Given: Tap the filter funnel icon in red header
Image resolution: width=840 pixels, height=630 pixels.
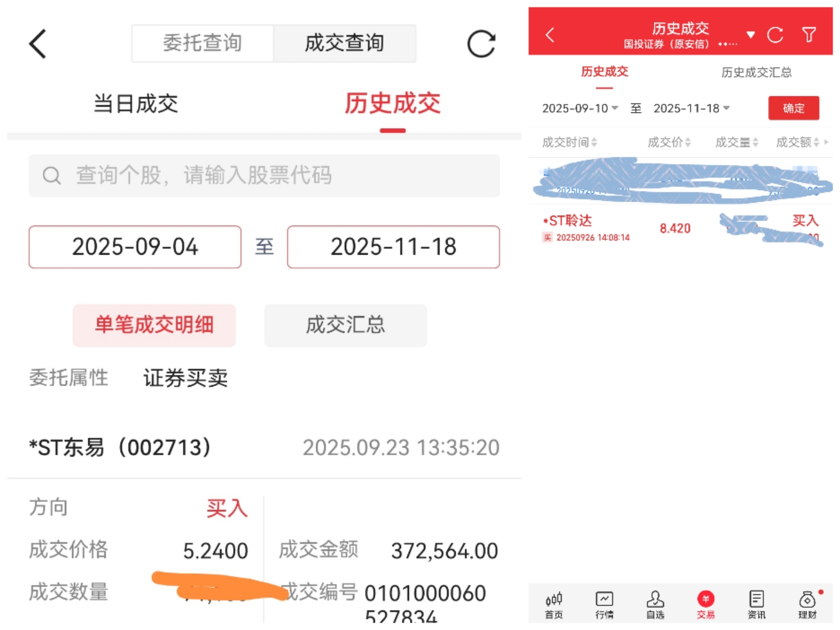Looking at the screenshot, I should click(x=809, y=35).
